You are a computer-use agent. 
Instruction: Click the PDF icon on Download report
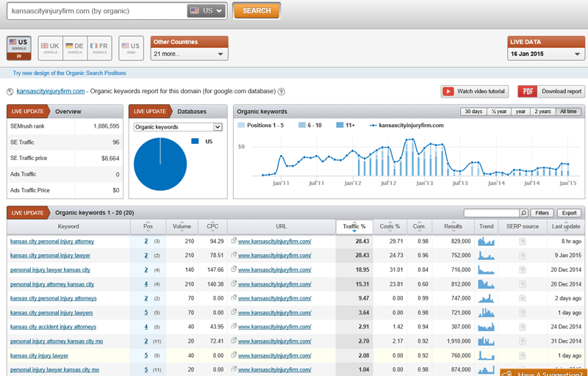[528, 91]
